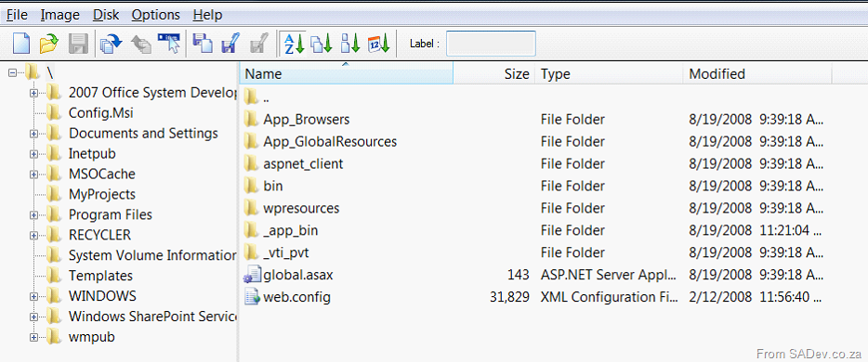Image resolution: width=868 pixels, height=362 pixels.
Task: Expand the Inetpub tree node
Action: pos(34,154)
